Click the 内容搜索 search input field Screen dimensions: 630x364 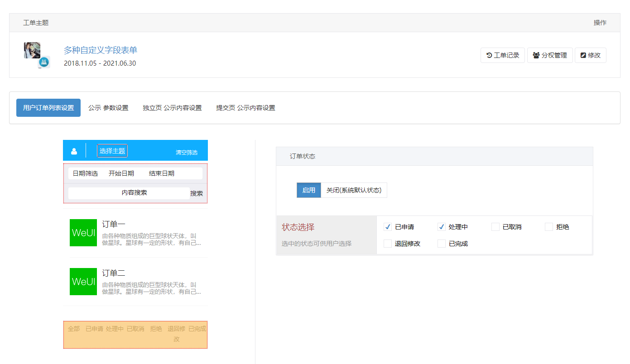point(129,193)
